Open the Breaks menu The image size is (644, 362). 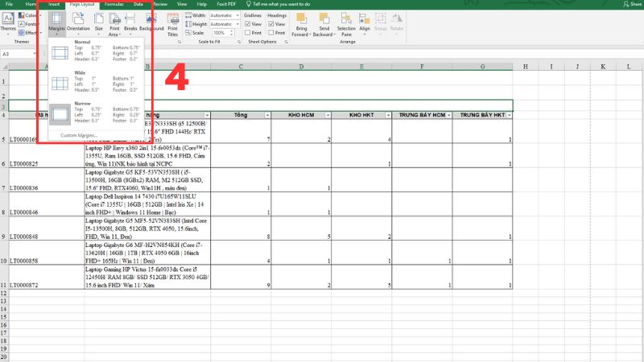[130, 23]
